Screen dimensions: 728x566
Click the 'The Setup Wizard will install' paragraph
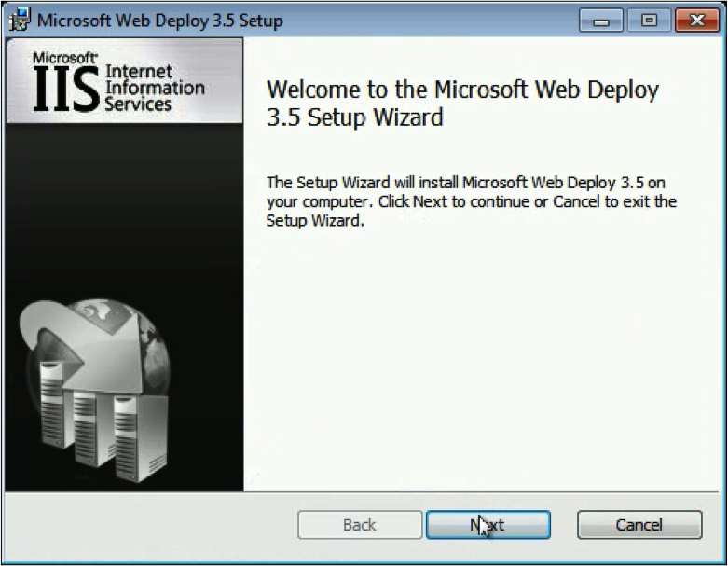click(x=472, y=201)
